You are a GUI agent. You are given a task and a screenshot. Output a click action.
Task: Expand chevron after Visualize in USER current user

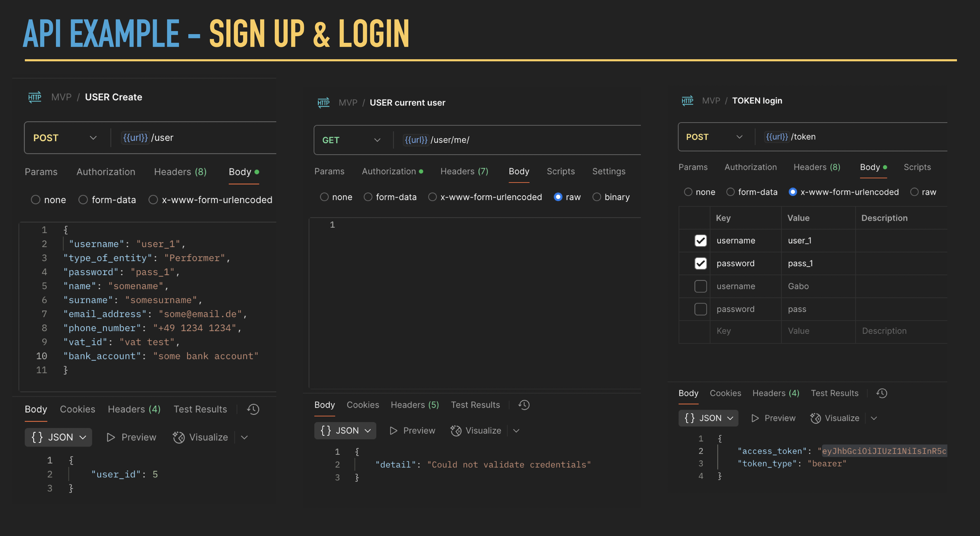pos(516,431)
